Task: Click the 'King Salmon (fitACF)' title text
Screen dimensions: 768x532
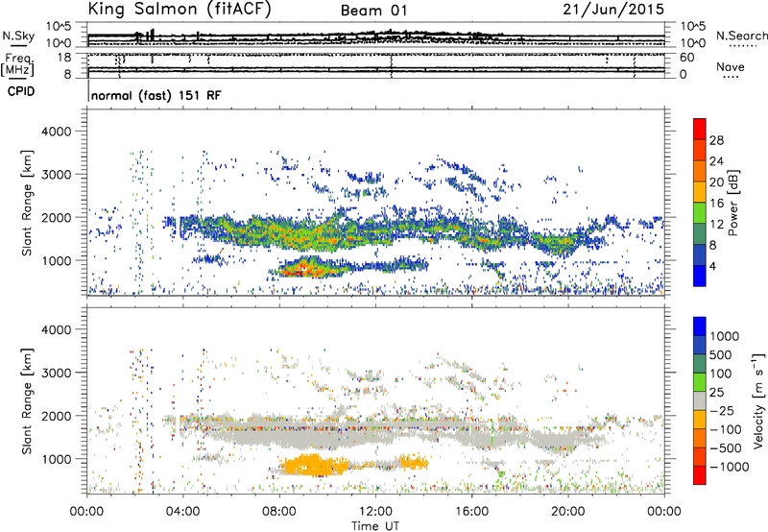Action: 180,10
